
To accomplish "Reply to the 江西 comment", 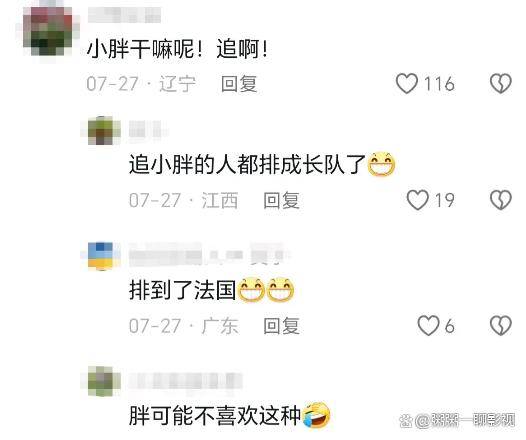I will pos(281,200).
